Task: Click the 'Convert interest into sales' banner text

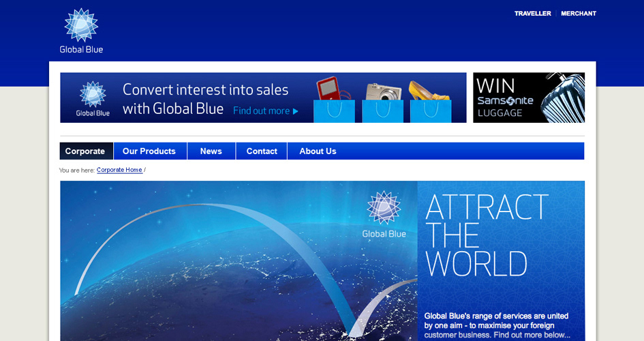Action: pos(205,99)
